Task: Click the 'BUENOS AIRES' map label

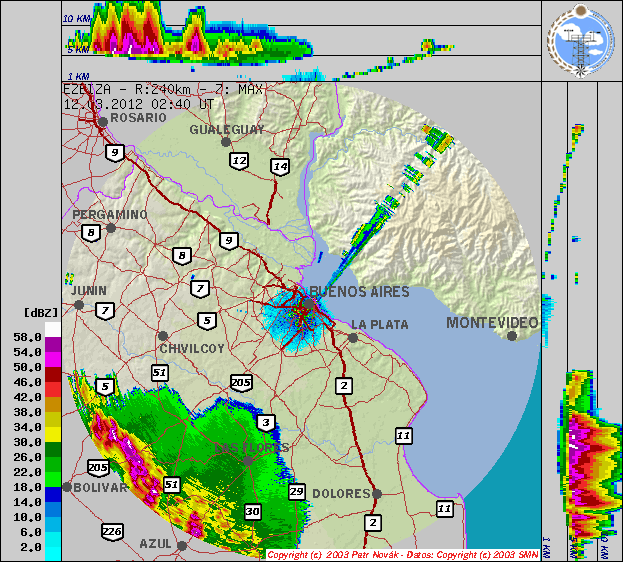Action: point(359,292)
